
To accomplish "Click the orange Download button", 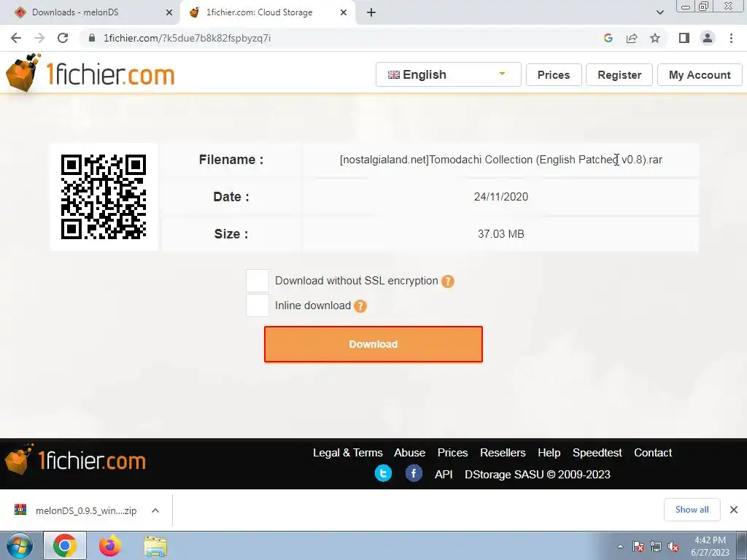I will [373, 344].
